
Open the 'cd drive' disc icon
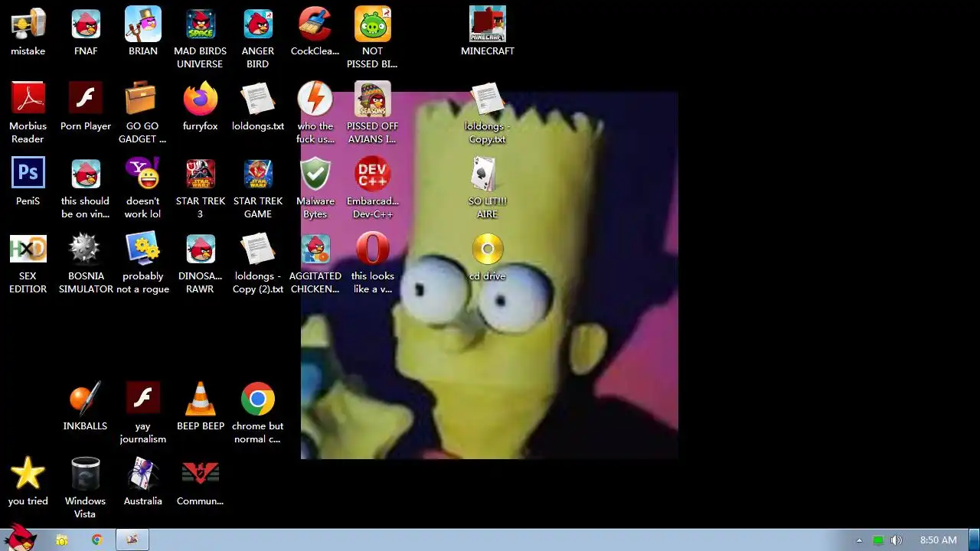pos(488,257)
